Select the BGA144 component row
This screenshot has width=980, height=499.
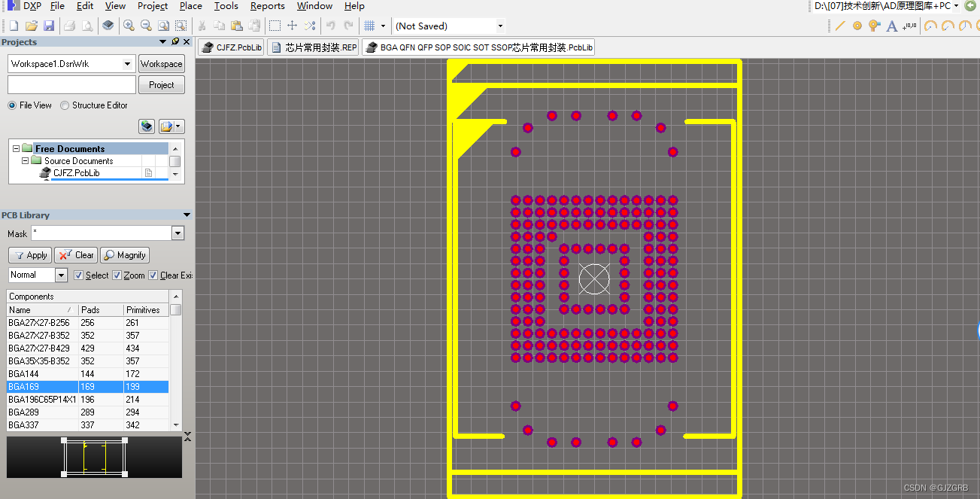pos(87,374)
